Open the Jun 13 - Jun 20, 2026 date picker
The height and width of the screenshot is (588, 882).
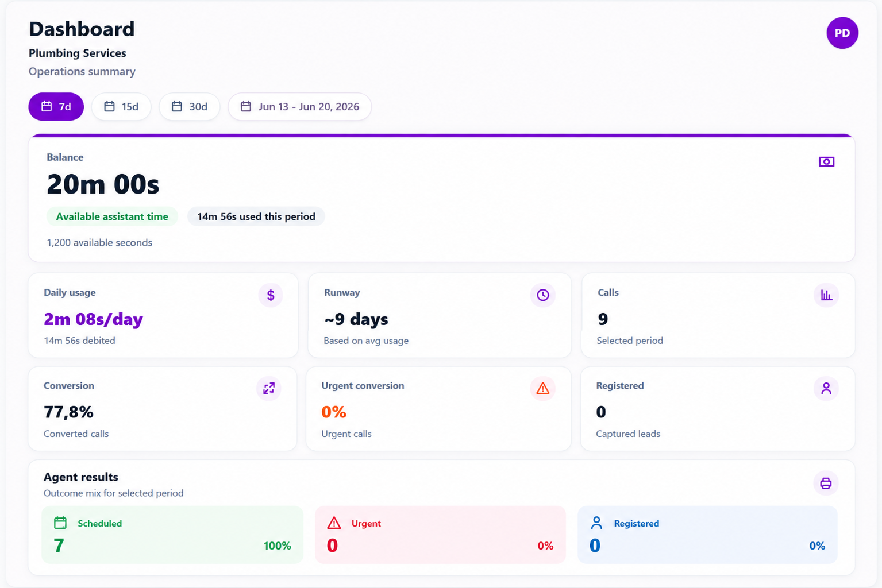point(300,107)
